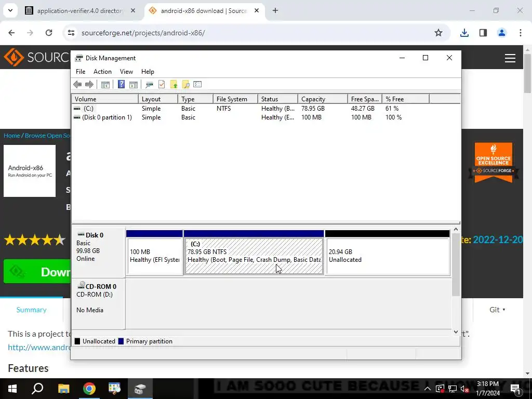Click the green Download button
This screenshot has height=399, width=532.
(37, 271)
